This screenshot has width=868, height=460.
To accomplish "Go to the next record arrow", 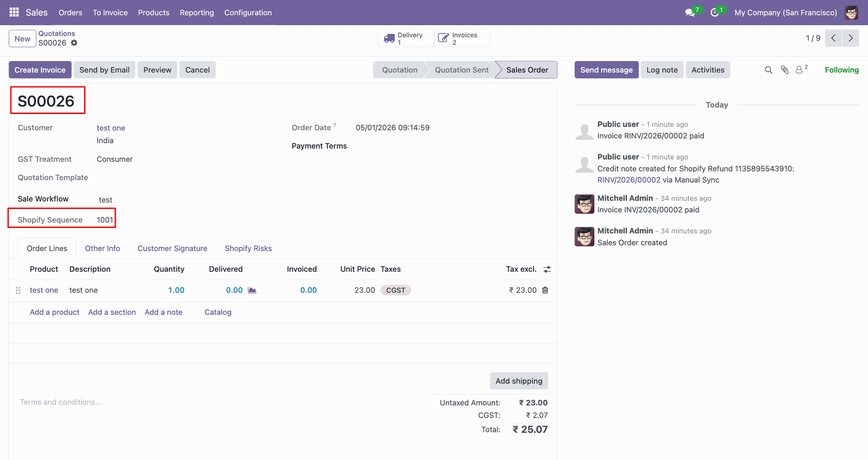I will (850, 38).
